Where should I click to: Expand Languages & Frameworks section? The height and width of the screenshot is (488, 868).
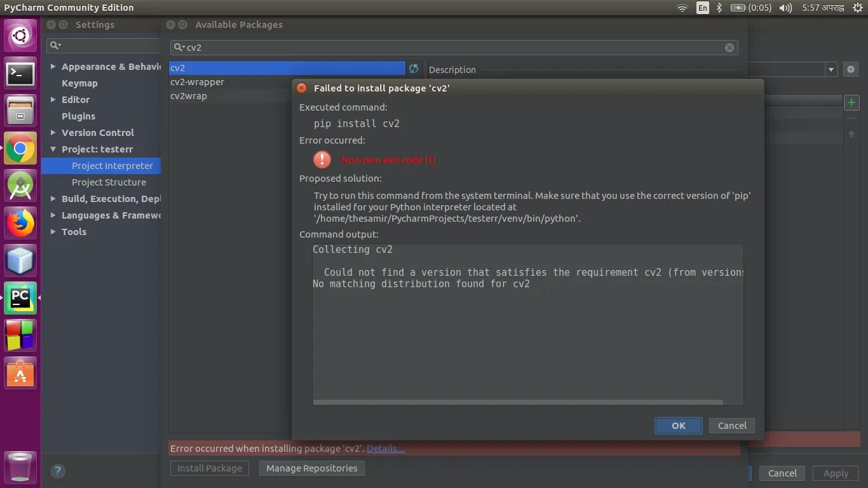[53, 215]
